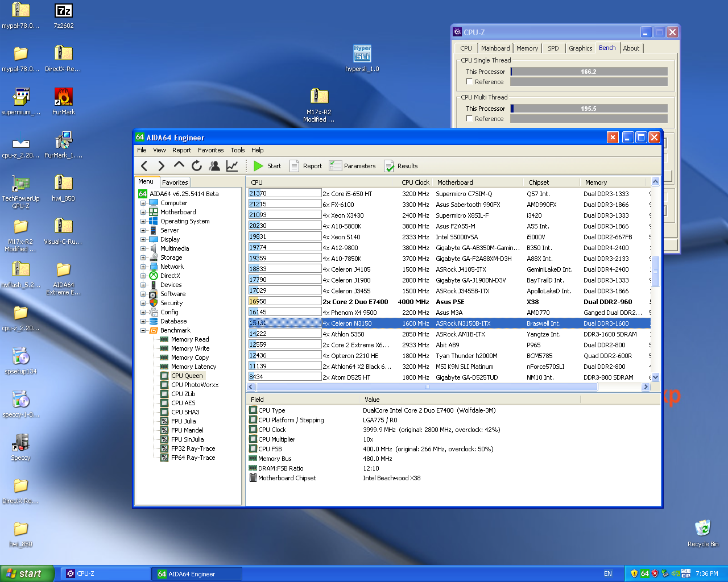Open the Tools menu in AIDA64
This screenshot has width=728, height=582.
point(238,150)
